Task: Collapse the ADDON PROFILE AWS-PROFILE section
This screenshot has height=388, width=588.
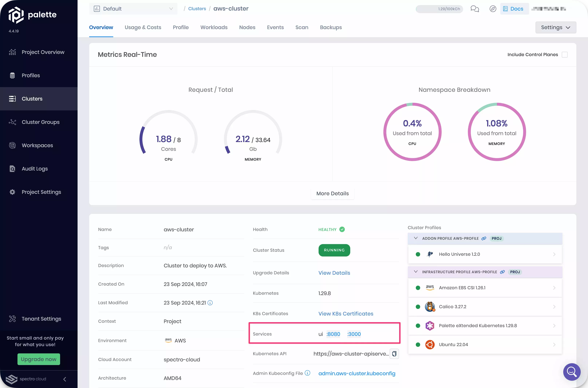Action: pos(415,238)
